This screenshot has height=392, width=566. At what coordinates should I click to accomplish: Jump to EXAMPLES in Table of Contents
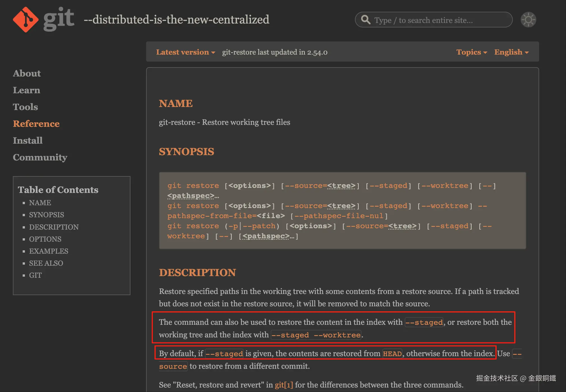click(x=49, y=251)
